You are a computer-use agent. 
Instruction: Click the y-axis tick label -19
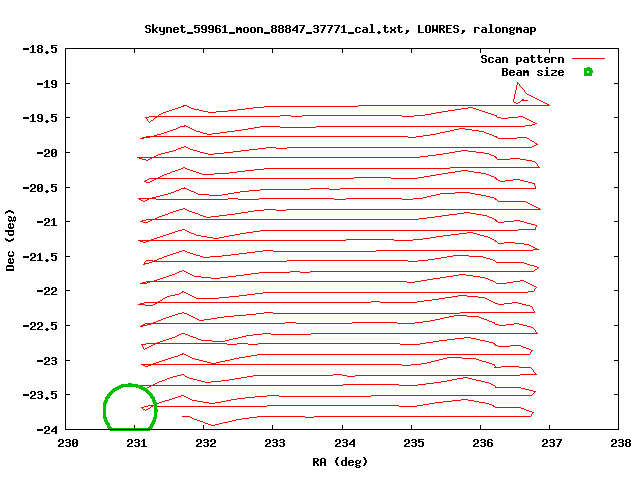tap(47, 84)
